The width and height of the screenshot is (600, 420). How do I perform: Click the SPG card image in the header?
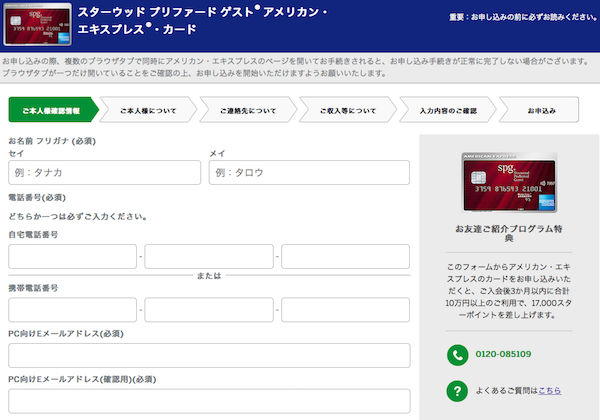click(x=37, y=24)
